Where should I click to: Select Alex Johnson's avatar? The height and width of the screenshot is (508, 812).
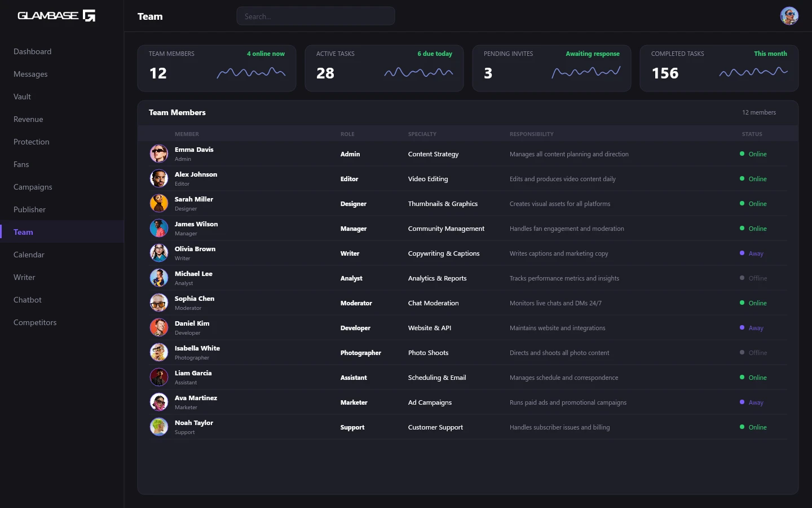click(x=159, y=178)
